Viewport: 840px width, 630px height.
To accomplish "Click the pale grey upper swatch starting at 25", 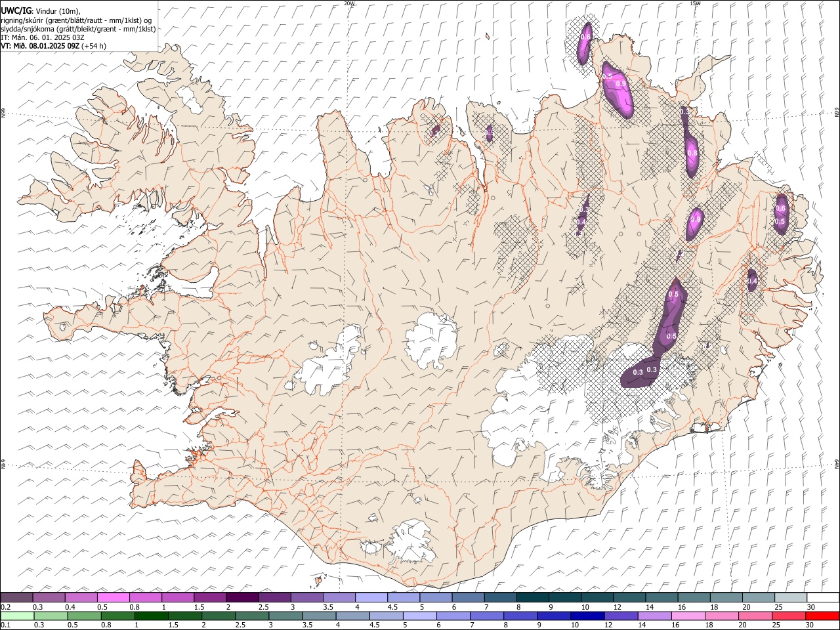I will [790, 597].
